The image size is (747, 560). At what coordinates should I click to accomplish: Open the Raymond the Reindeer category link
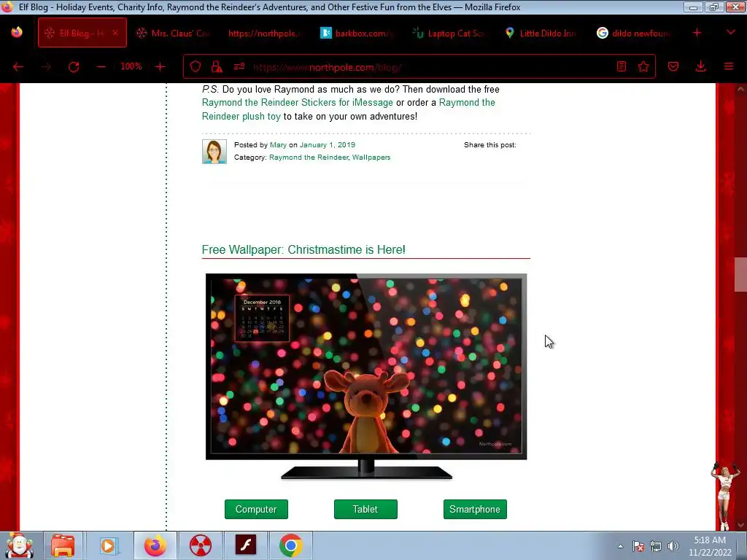point(309,157)
